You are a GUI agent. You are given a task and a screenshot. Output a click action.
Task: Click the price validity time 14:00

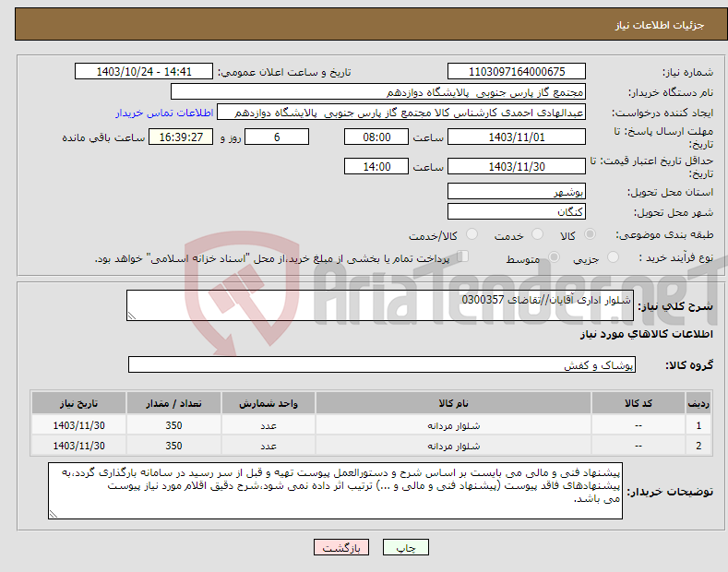(376, 166)
